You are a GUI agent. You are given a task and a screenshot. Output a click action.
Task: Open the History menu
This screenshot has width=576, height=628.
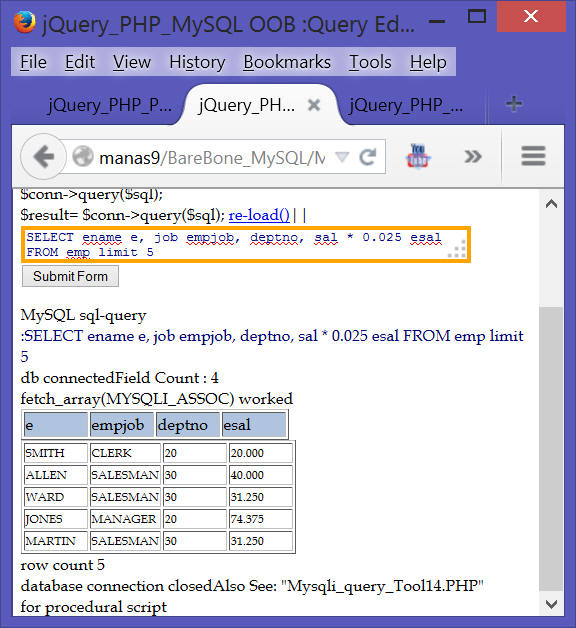pyautogui.click(x=197, y=62)
